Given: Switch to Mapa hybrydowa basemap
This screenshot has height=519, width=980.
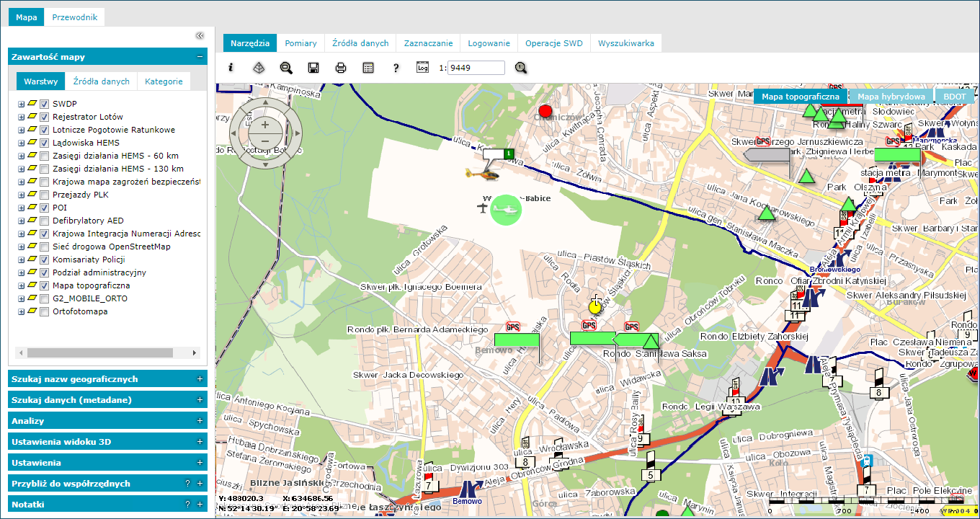Looking at the screenshot, I should (891, 96).
